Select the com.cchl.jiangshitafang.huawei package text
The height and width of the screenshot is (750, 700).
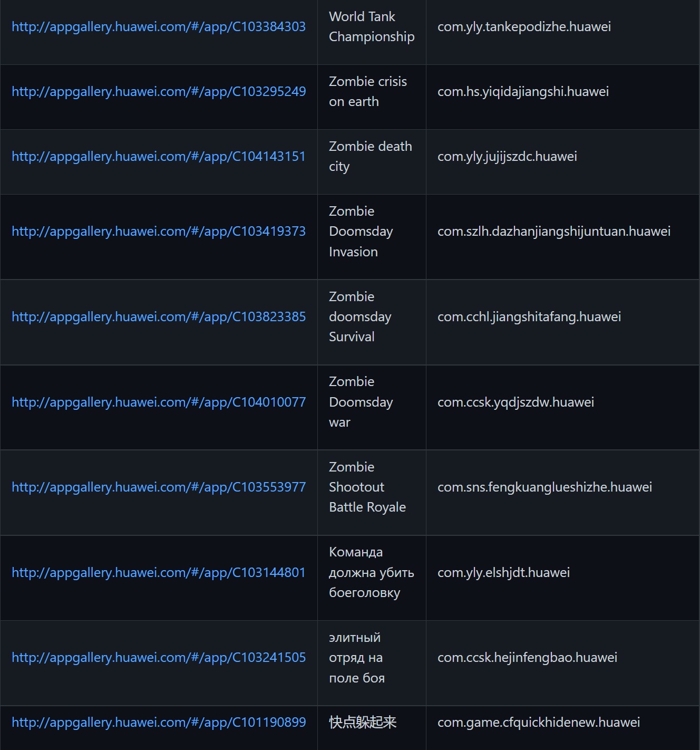click(x=529, y=317)
